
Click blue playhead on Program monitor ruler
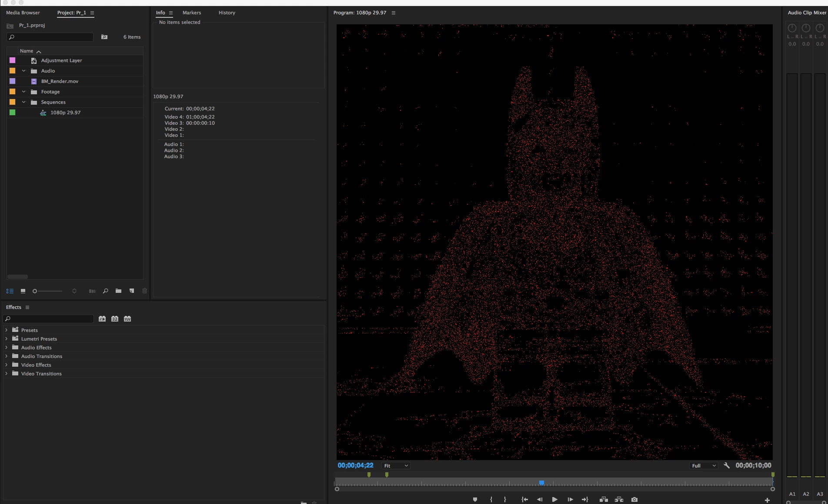(x=541, y=483)
